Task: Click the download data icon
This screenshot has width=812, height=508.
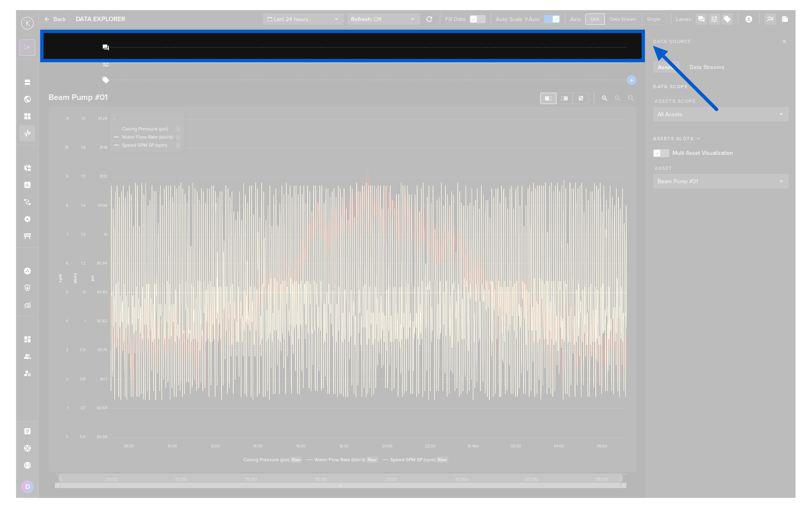Action: coord(749,19)
